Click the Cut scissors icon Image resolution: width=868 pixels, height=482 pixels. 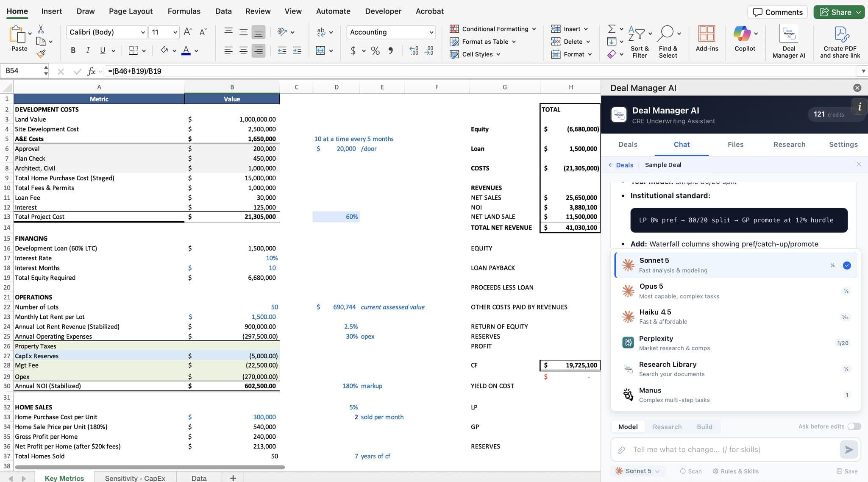[41, 29]
